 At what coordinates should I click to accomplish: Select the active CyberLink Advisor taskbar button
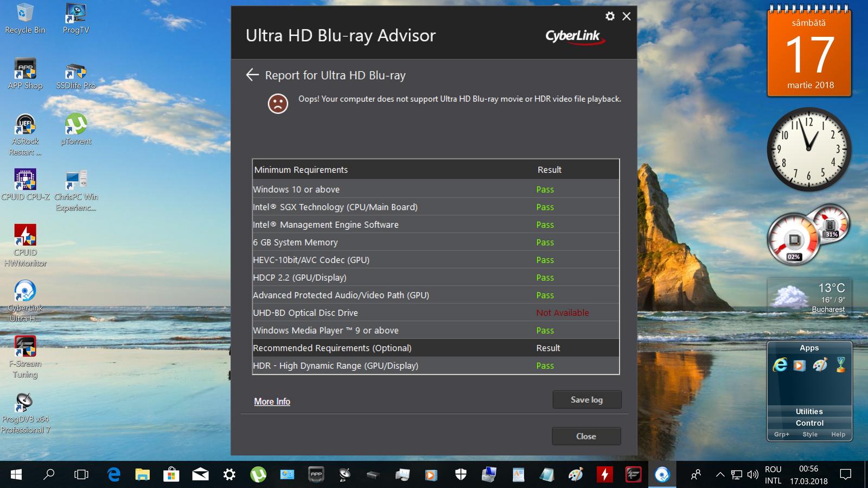tap(662, 475)
